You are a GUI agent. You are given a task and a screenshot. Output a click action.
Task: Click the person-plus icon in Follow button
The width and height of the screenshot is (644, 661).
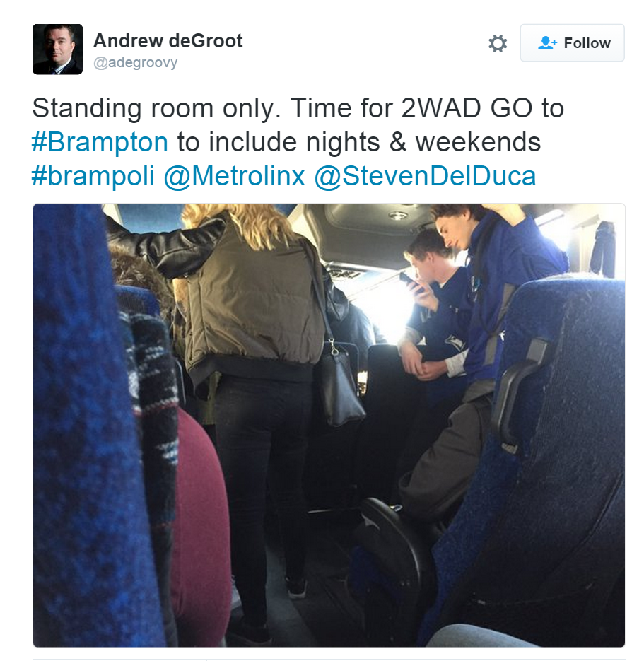(547, 43)
